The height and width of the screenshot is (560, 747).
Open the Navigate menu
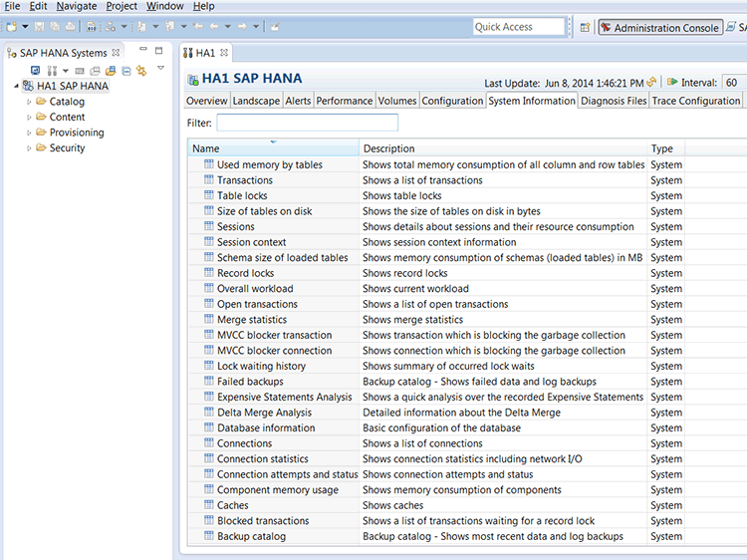point(77,6)
